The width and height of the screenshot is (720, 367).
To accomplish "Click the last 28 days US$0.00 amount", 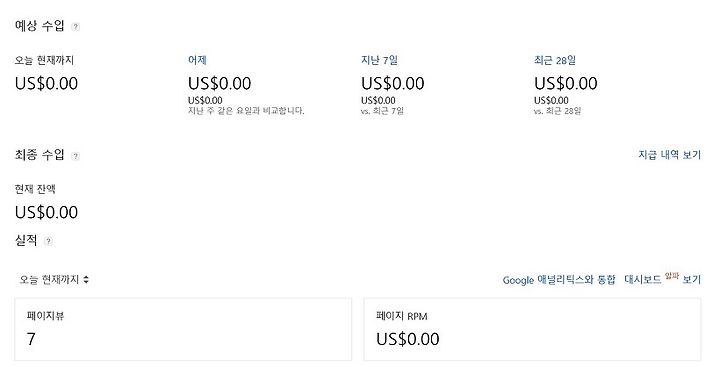I will pyautogui.click(x=566, y=84).
